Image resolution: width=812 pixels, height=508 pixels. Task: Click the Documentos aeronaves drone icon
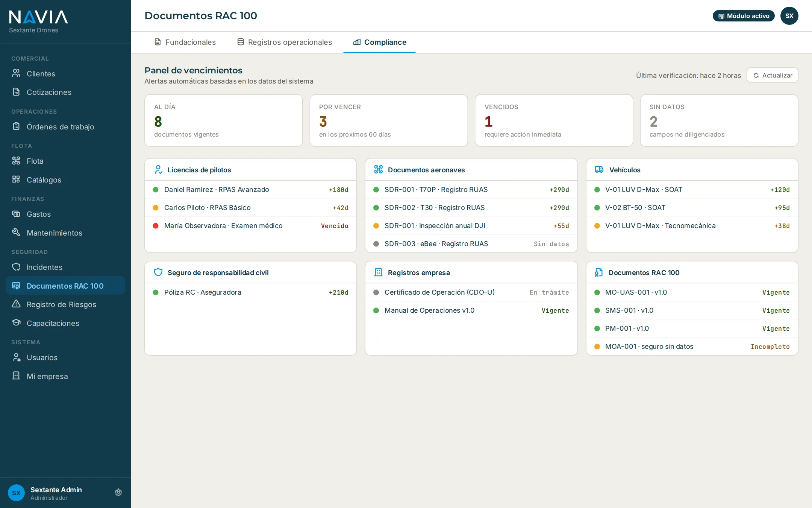coord(379,170)
